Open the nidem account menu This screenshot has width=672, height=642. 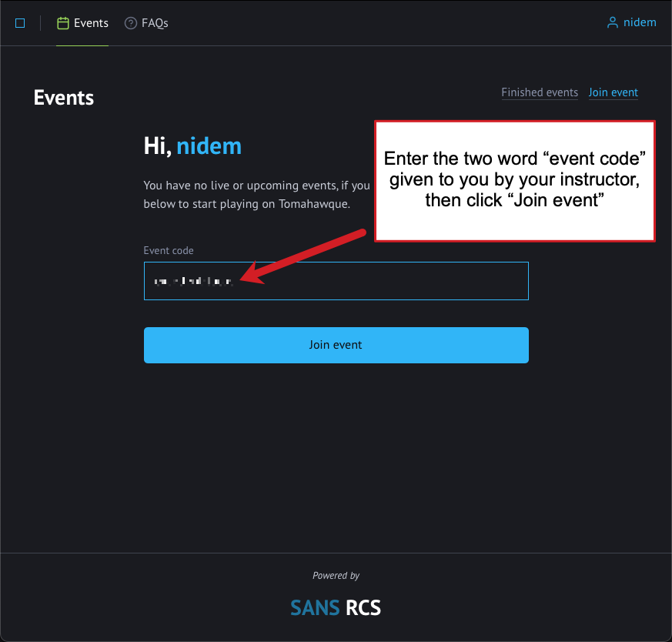pos(631,22)
